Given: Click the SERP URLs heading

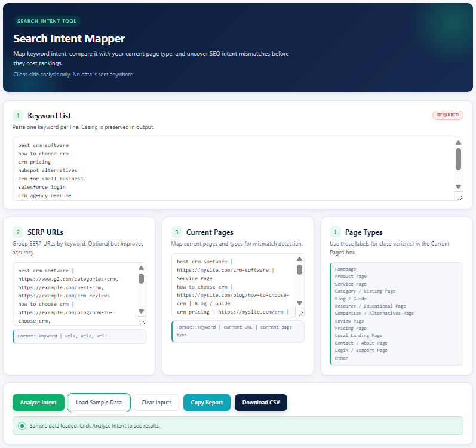Looking at the screenshot, I should (x=45, y=232).
